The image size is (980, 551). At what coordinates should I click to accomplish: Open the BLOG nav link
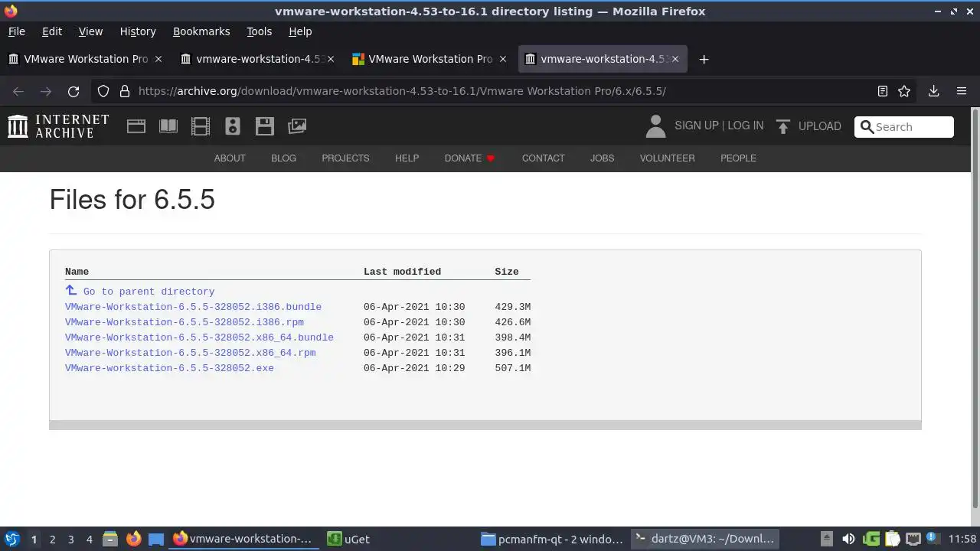(283, 158)
